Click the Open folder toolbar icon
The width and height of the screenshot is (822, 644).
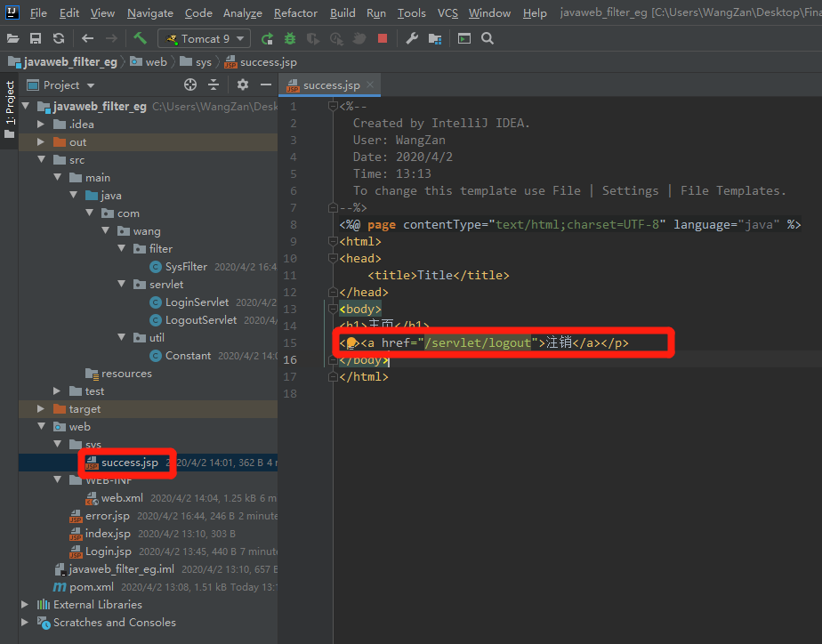coord(12,38)
